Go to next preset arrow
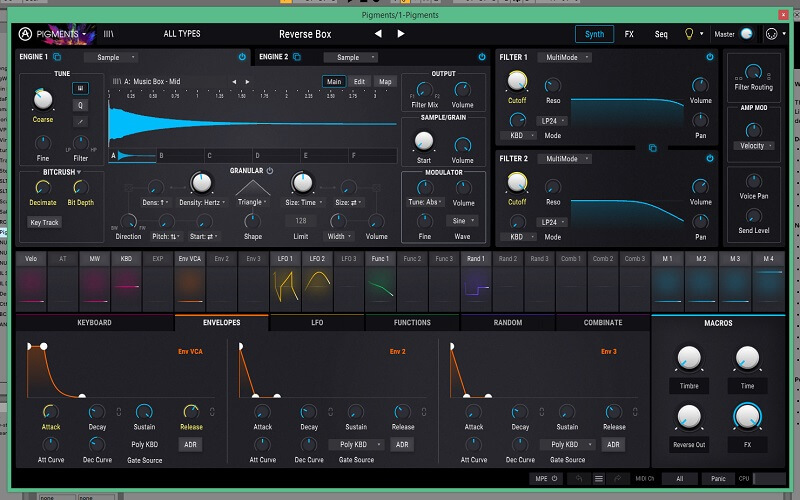This screenshot has height=500, width=800. [401, 34]
